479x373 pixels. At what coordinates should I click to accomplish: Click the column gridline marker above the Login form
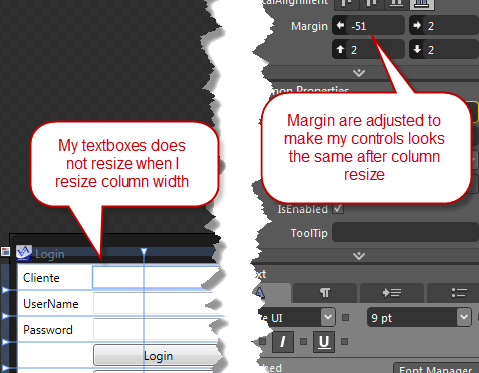coord(144,251)
